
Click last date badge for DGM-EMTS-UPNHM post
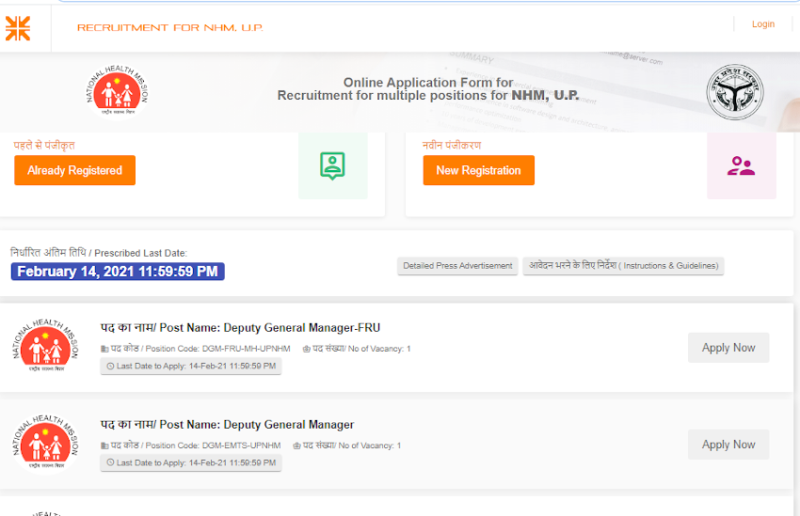(191, 463)
